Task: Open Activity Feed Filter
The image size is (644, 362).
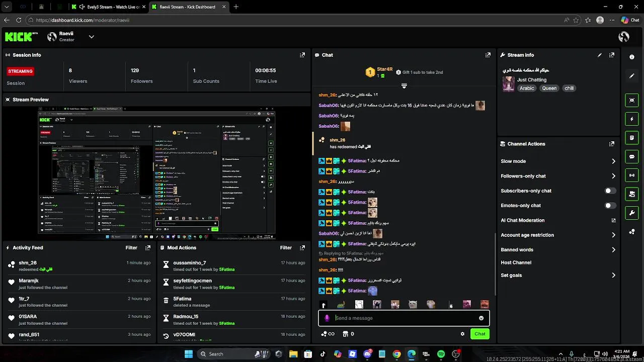Action: (x=131, y=247)
